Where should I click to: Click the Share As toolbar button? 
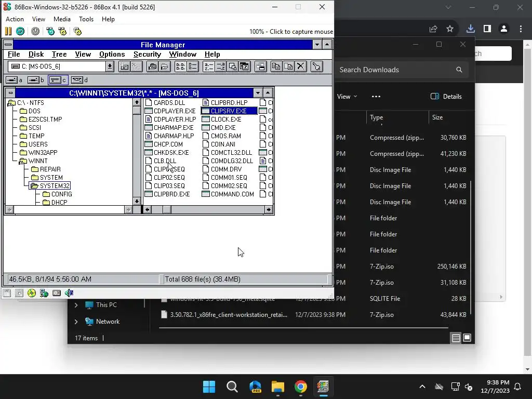tap(152, 66)
